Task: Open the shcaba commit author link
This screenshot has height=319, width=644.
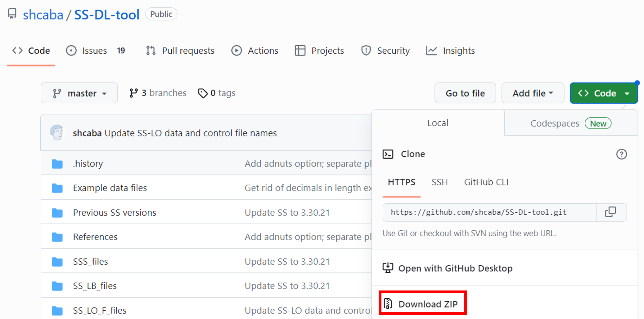Action: (x=87, y=133)
